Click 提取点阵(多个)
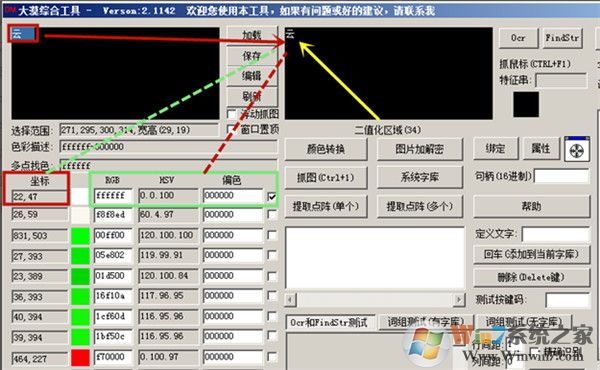Viewport: 600px width, 370px height. click(419, 207)
